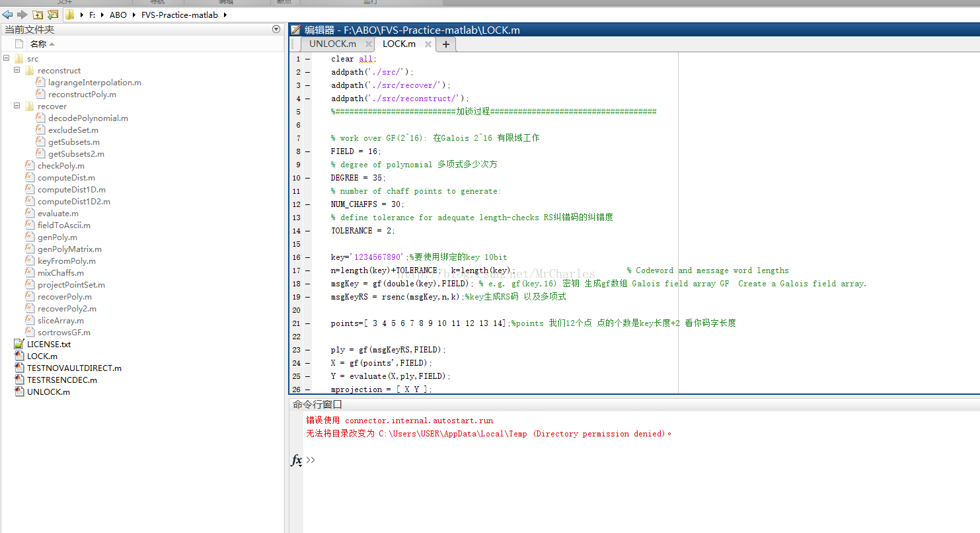Image resolution: width=980 pixels, height=533 pixels.
Task: Go up one folder level
Action: coord(38,15)
